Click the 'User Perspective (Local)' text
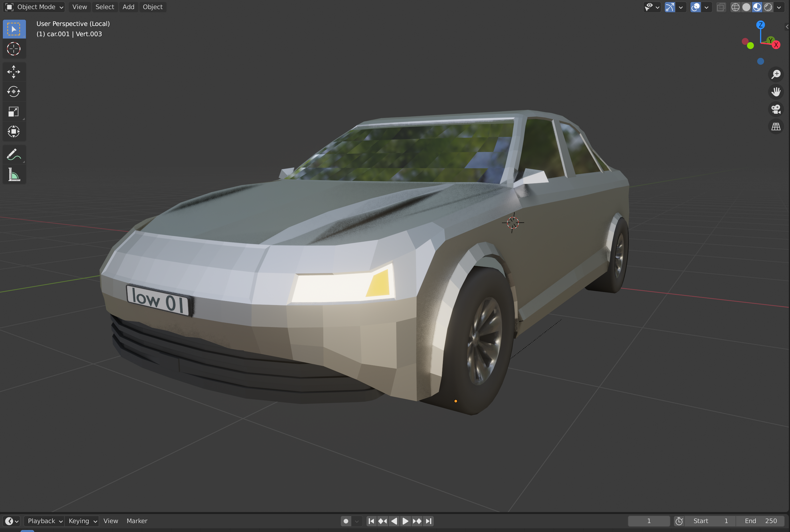The width and height of the screenshot is (790, 532). (x=73, y=24)
